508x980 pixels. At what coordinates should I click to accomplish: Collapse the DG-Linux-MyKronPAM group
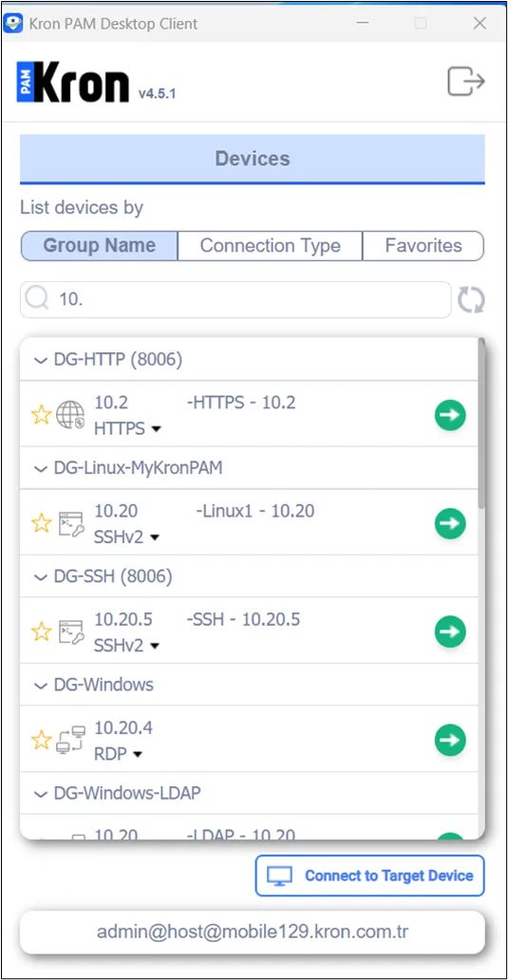coord(41,469)
